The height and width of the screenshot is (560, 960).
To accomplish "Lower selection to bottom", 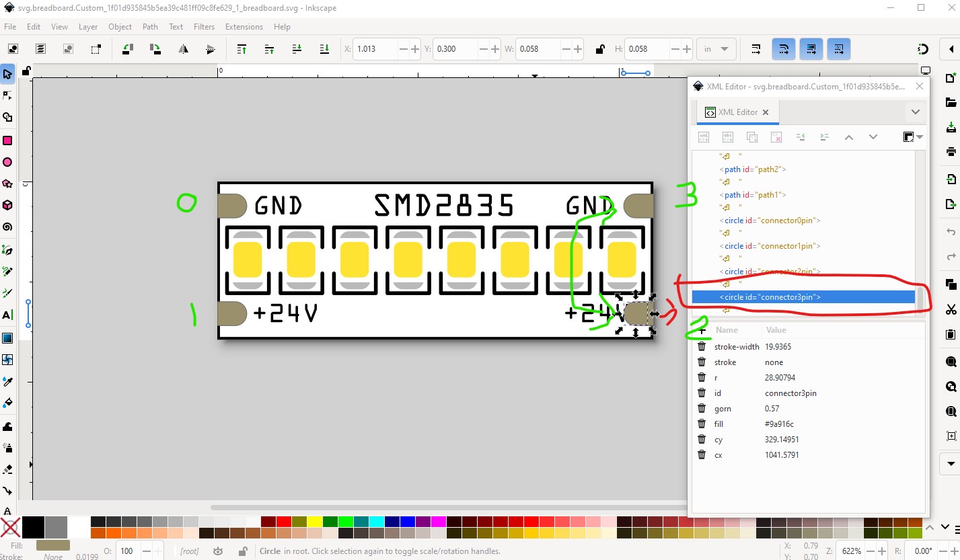I will (x=324, y=49).
